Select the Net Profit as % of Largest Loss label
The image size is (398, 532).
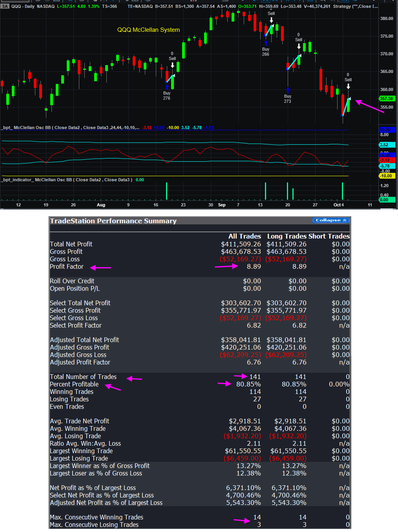tap(93, 488)
